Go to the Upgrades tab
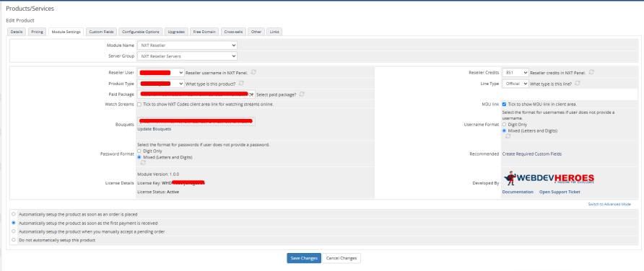Screen dimensions: 644x271 [177, 32]
